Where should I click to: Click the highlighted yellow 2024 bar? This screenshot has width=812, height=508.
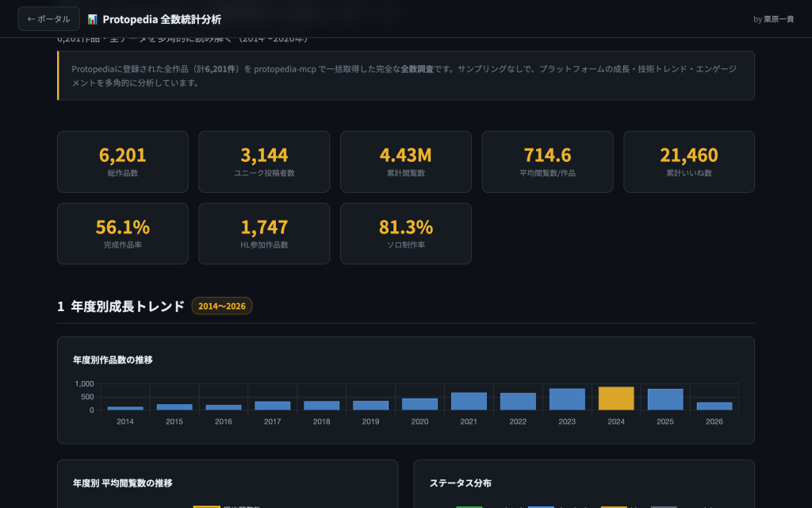[x=616, y=398]
